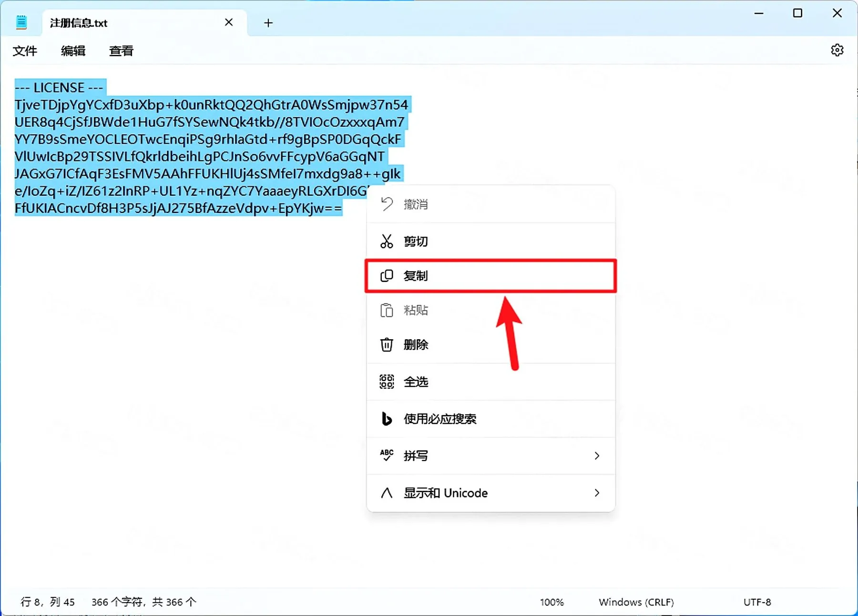This screenshot has height=616, width=858.
Task: Click the Notepad app icon in title bar
Action: click(x=21, y=22)
